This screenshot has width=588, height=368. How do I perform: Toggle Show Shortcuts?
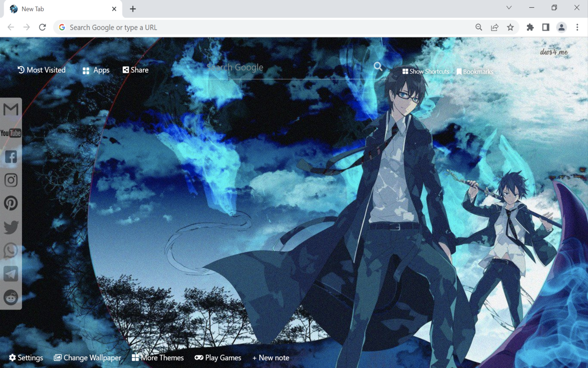426,71
